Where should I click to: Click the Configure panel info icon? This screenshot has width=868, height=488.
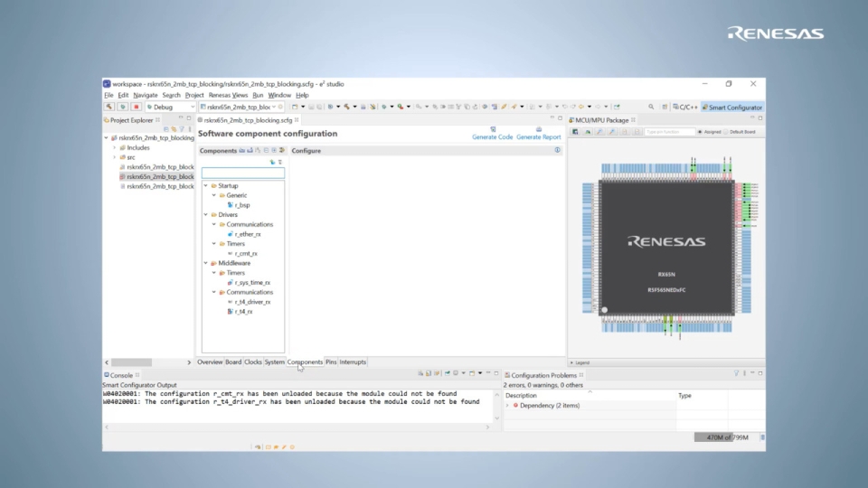[x=558, y=151]
